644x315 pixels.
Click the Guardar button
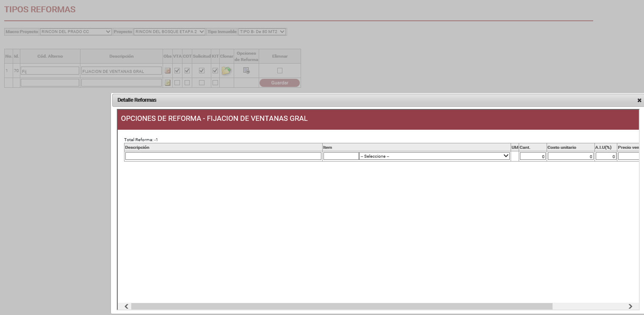pyautogui.click(x=279, y=83)
